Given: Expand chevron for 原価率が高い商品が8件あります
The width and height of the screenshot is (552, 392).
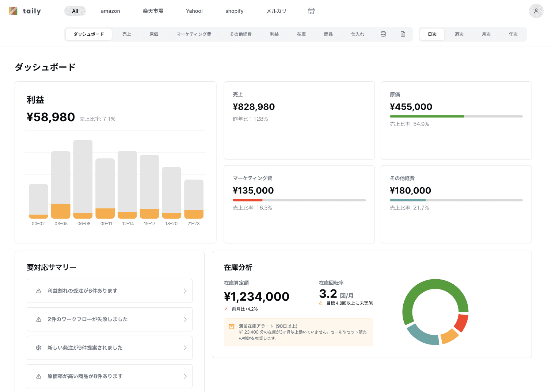Looking at the screenshot, I should pyautogui.click(x=185, y=376).
